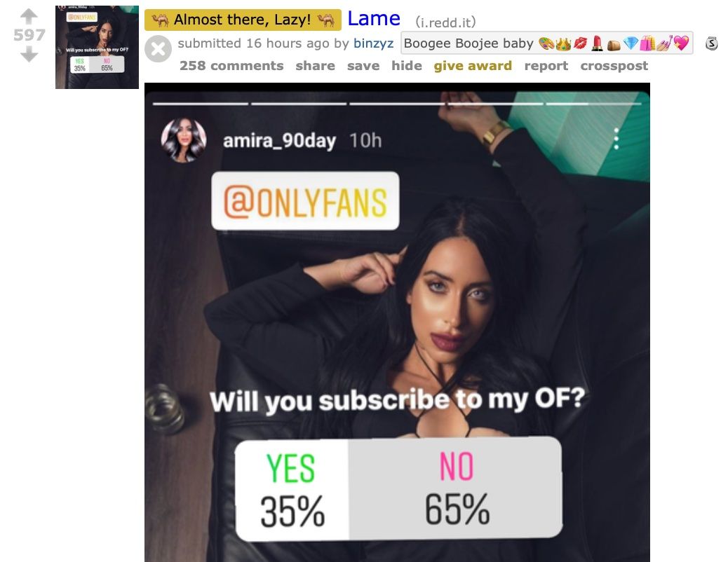The image size is (728, 562).
Task: Click the post thumbnail image
Action: (x=97, y=47)
